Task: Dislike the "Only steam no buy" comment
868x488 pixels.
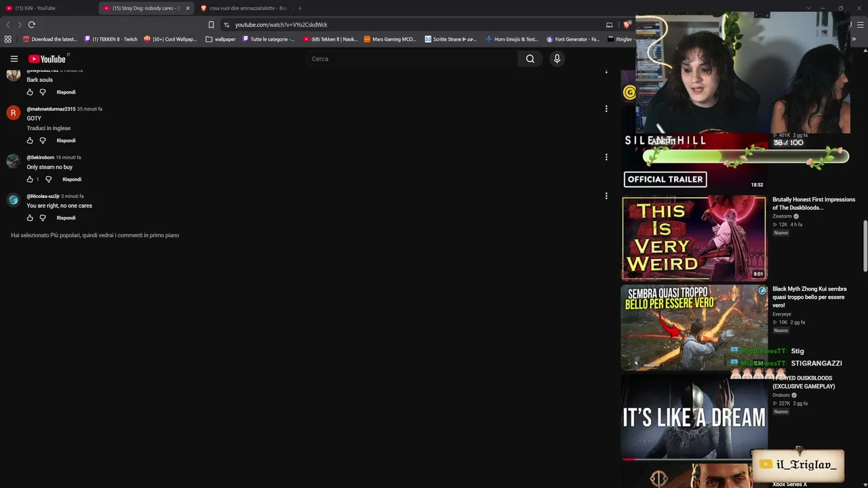Action: [x=48, y=180]
